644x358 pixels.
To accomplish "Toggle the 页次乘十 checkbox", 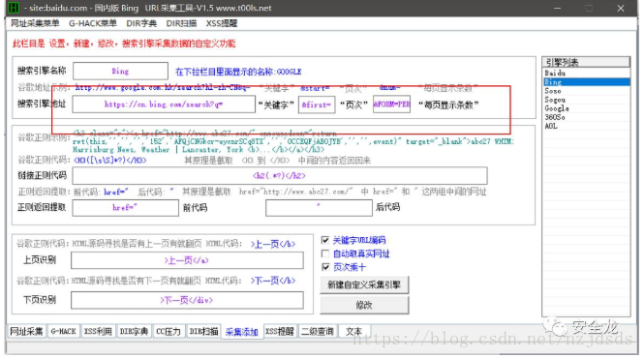I will (x=325, y=267).
